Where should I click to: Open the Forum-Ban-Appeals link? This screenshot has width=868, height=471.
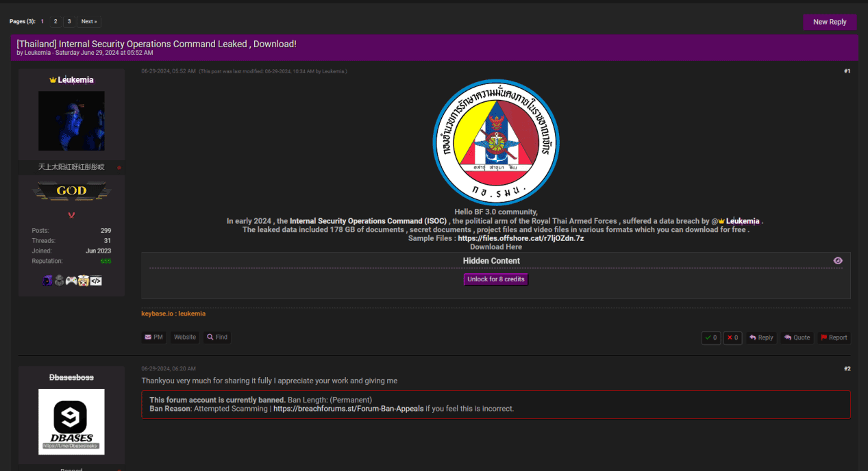point(349,409)
